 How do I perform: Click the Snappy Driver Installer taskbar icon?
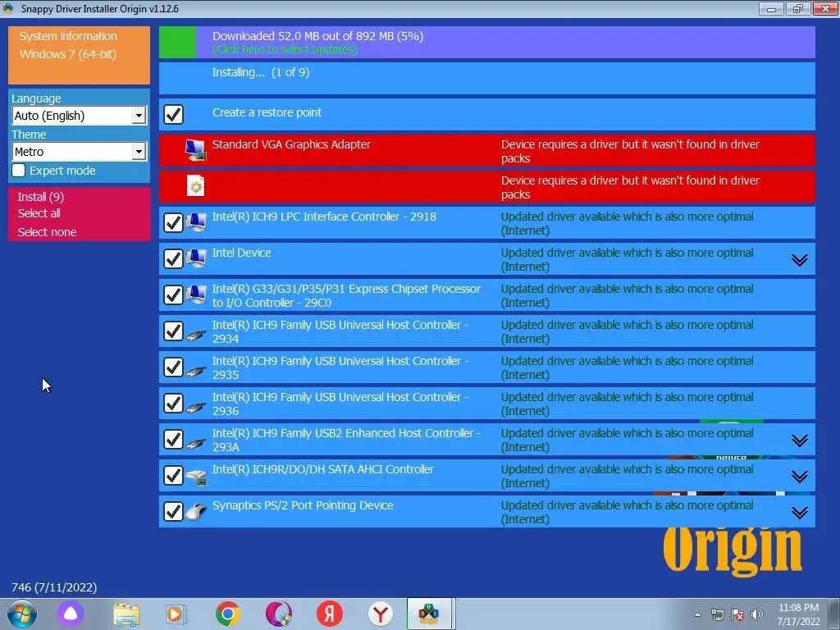point(428,614)
